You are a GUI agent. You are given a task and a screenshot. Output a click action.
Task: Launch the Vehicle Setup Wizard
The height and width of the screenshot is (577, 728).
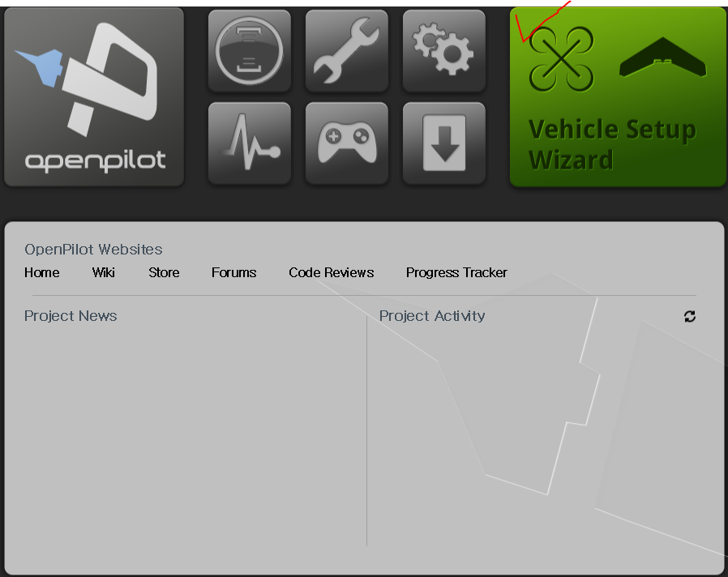[618, 97]
